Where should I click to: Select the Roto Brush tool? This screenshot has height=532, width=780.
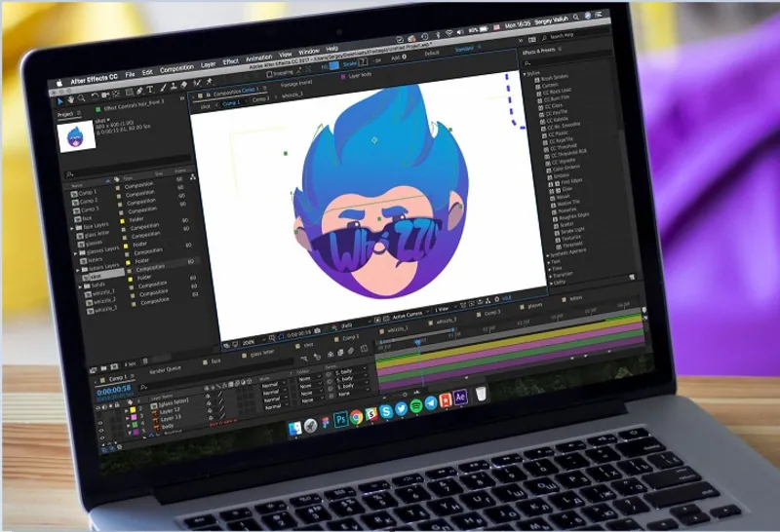point(198,83)
